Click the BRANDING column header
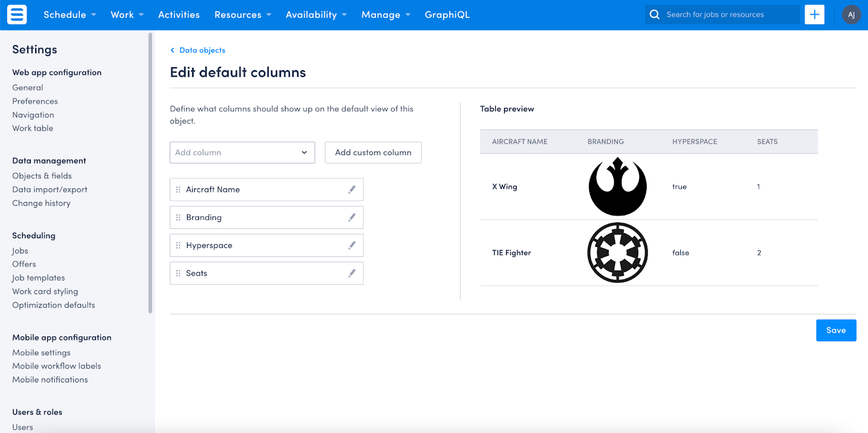 tap(605, 142)
